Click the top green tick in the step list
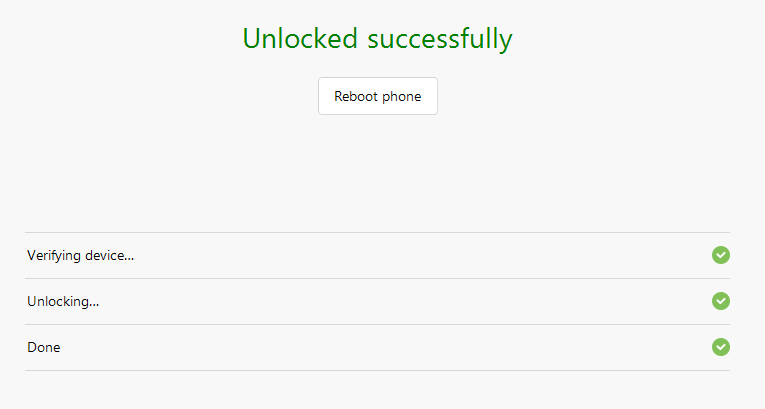The height and width of the screenshot is (409, 765). (x=720, y=255)
